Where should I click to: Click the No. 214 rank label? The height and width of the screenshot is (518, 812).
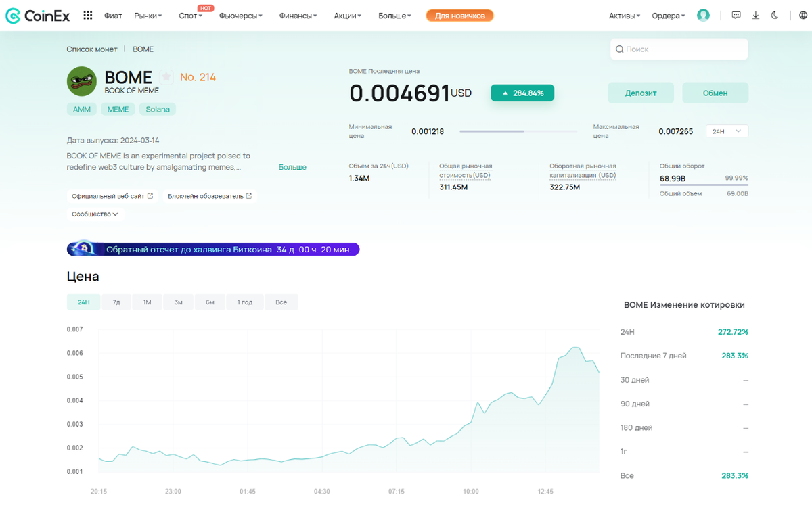[x=198, y=77]
